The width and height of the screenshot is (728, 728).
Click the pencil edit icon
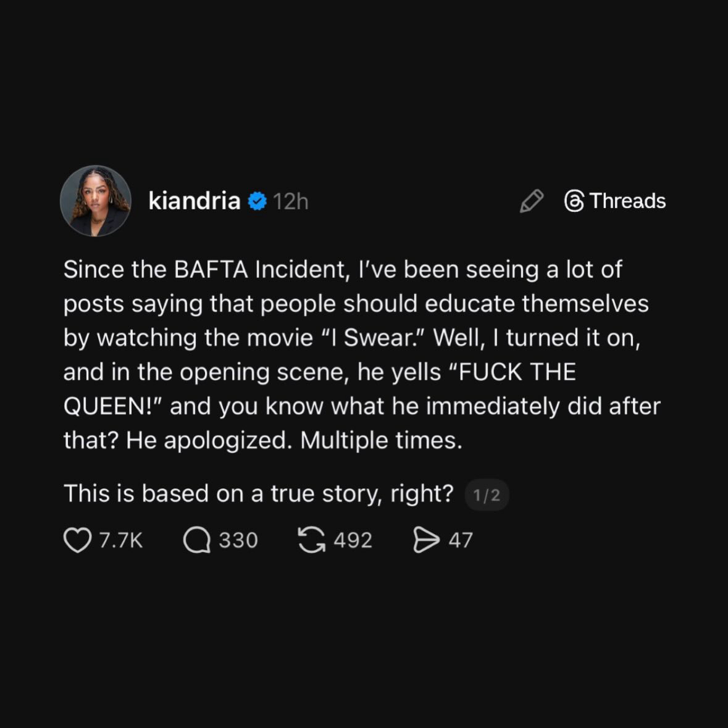pyautogui.click(x=531, y=201)
